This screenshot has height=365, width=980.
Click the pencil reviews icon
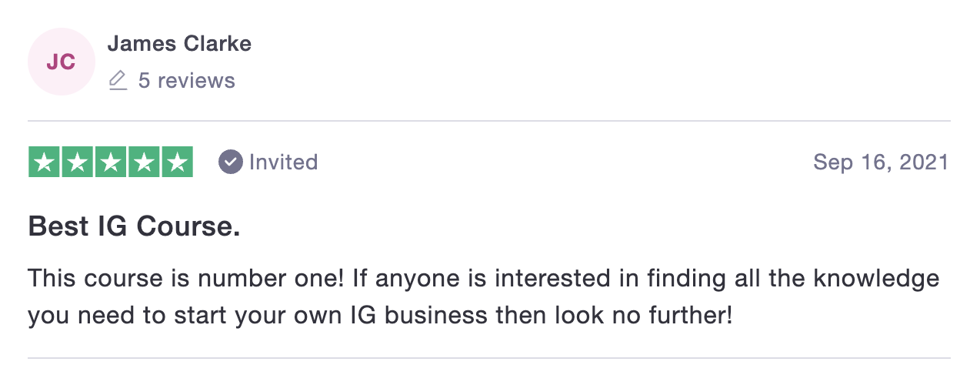click(x=118, y=81)
